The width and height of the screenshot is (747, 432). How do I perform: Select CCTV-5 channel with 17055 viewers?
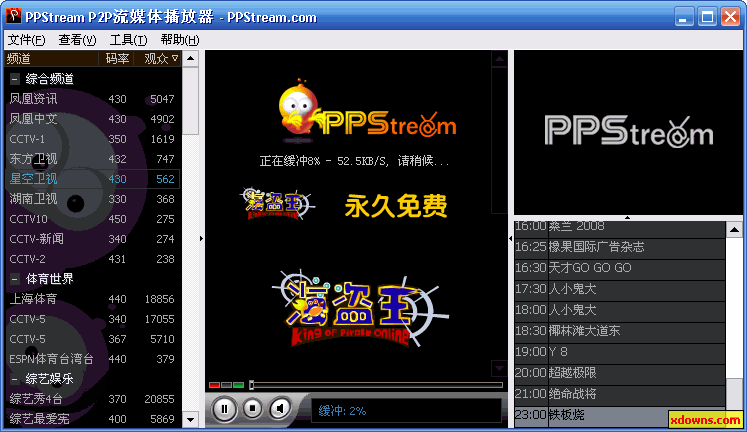point(92,319)
